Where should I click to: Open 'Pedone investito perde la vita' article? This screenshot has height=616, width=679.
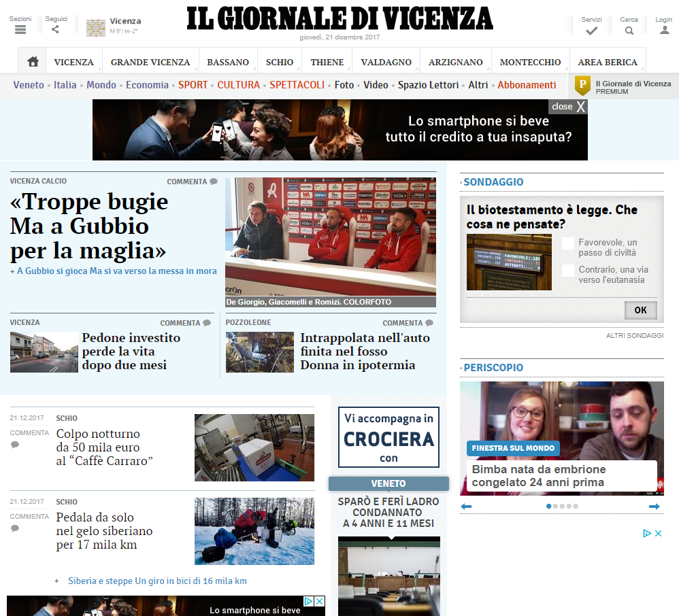[x=131, y=352]
